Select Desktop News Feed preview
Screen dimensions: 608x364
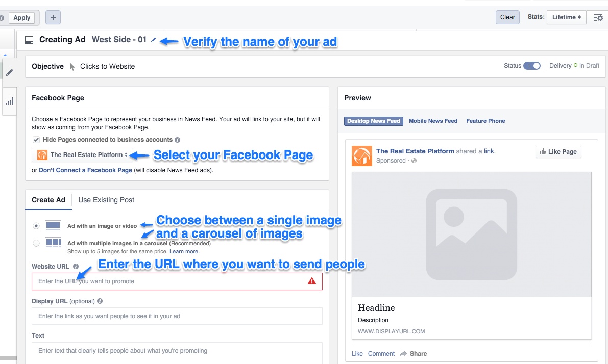[x=373, y=121]
